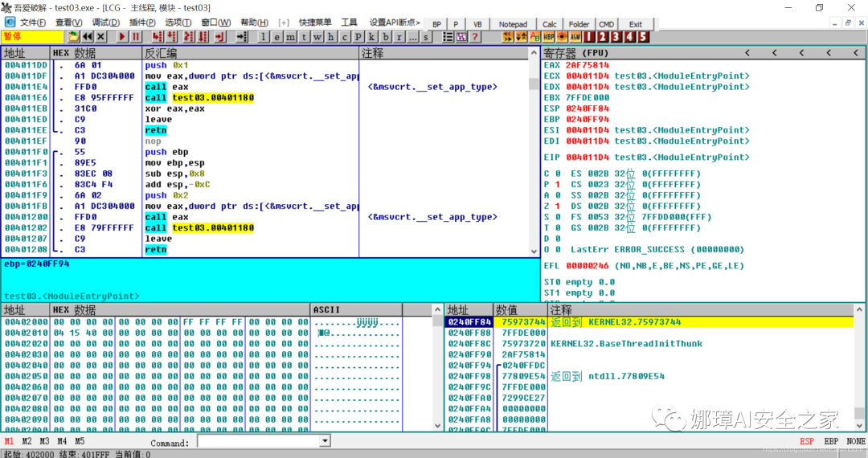Open Threads window with 't' button
The width and height of the screenshot is (868, 458).
click(x=304, y=36)
